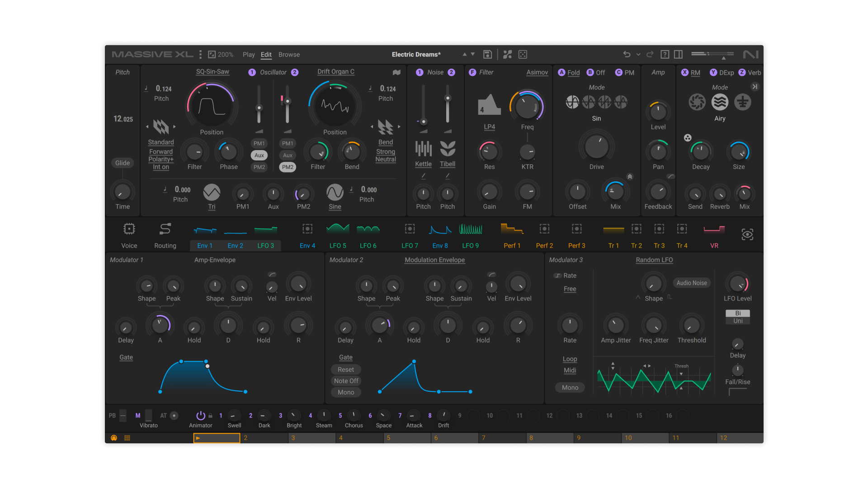Switch to the Play view
868x488 pixels.
click(x=249, y=54)
